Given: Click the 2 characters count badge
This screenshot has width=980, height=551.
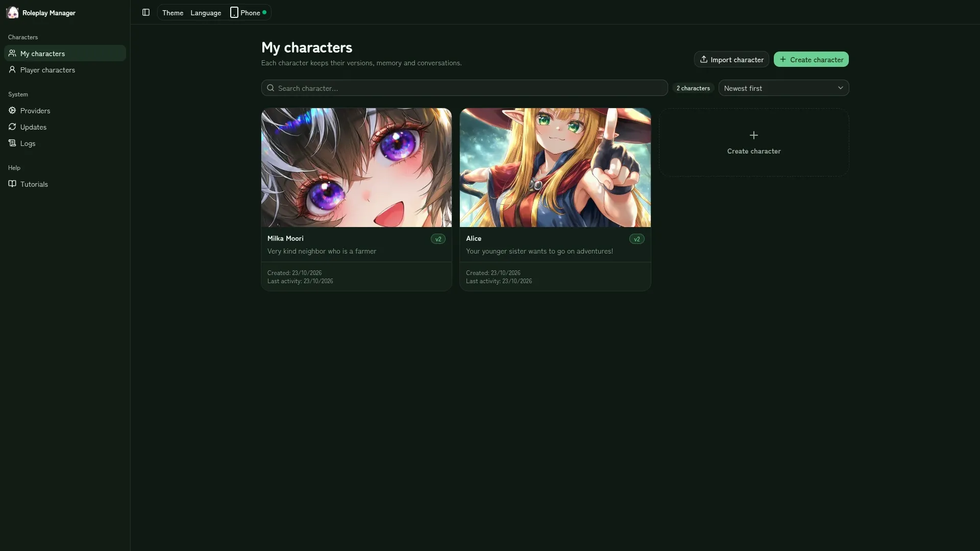Looking at the screenshot, I should coord(693,88).
